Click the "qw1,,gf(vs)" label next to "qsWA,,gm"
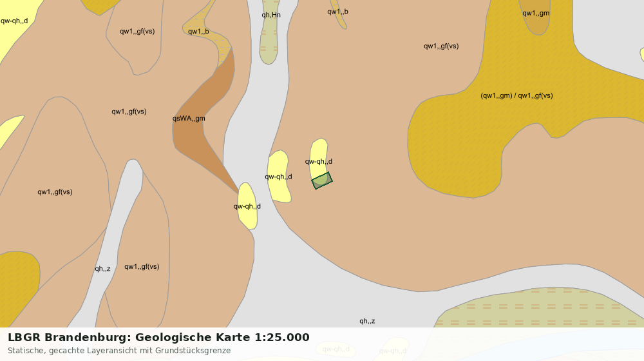Screen dimensions: 644x361 (129, 112)
